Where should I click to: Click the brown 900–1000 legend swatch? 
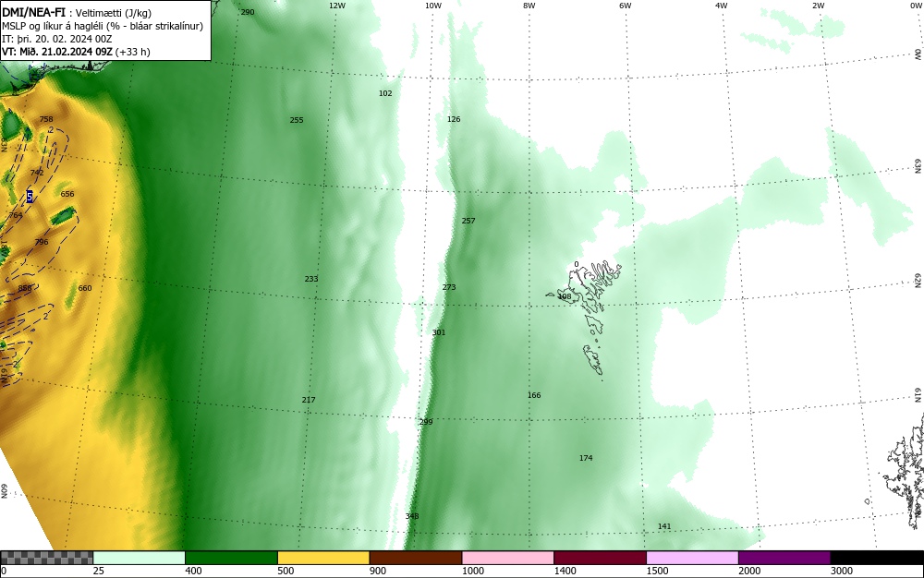[416, 558]
